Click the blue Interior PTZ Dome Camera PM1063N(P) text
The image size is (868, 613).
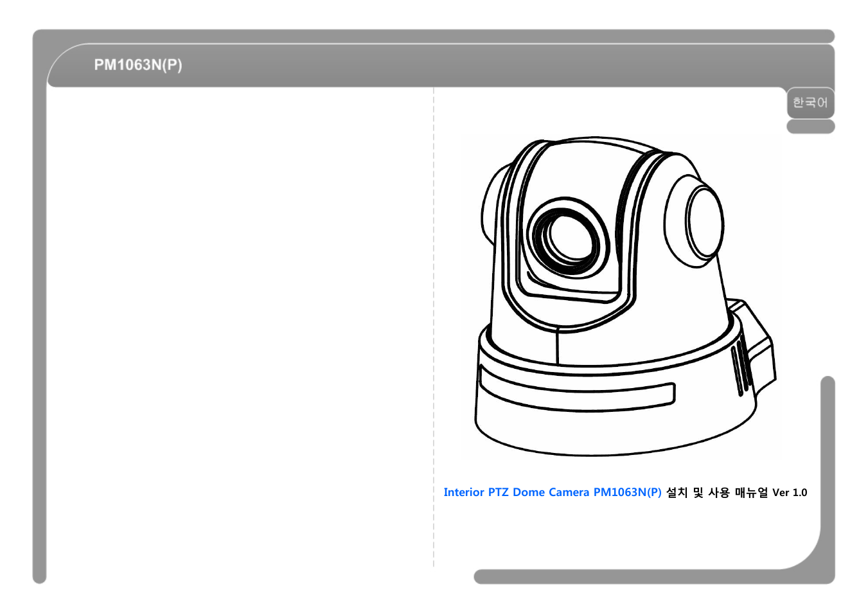tap(553, 492)
